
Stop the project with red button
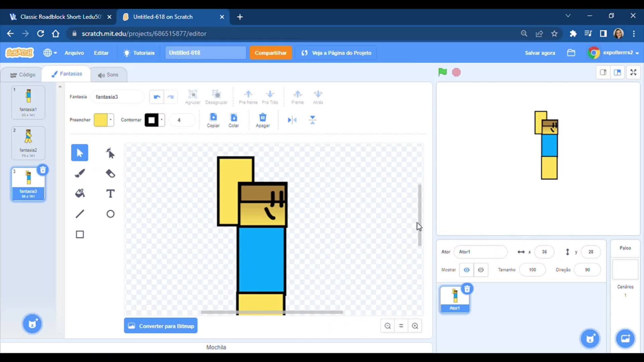457,72
